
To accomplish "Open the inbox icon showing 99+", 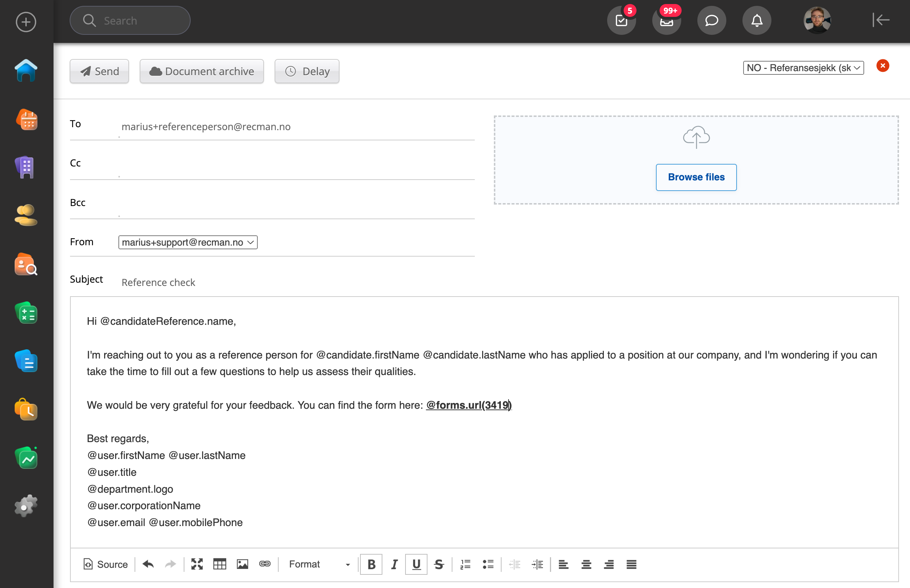I will point(666,21).
